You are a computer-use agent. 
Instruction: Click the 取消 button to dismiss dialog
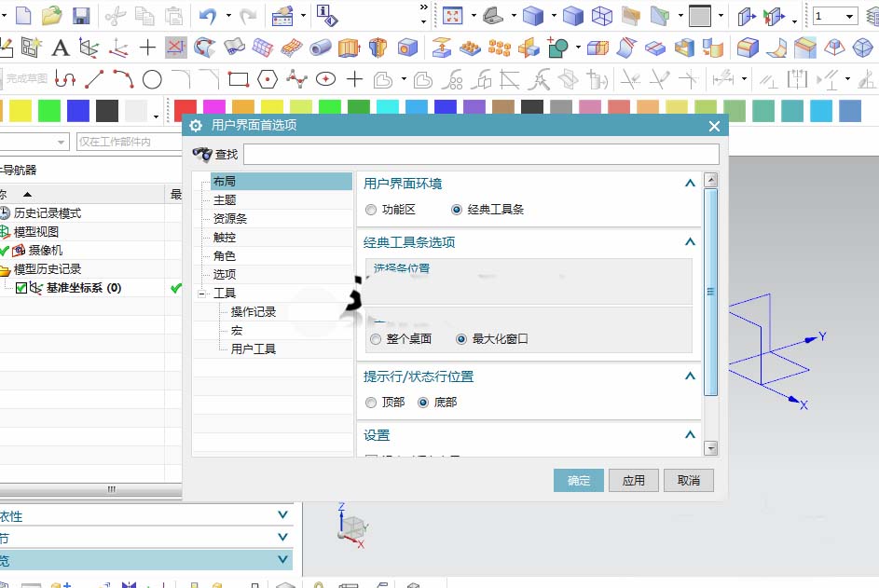pos(688,480)
